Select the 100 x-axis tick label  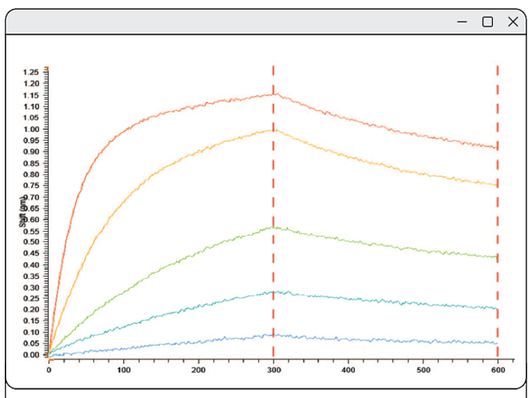click(x=124, y=370)
